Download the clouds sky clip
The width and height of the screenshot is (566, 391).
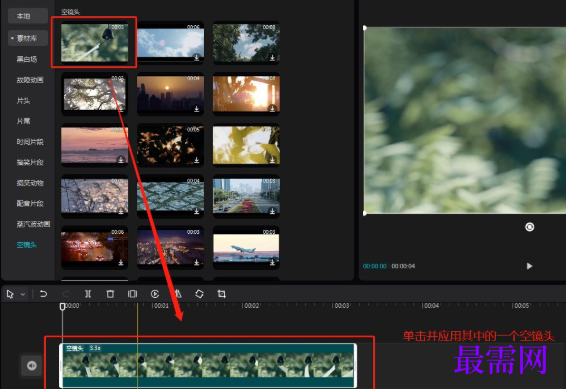[x=197, y=57]
